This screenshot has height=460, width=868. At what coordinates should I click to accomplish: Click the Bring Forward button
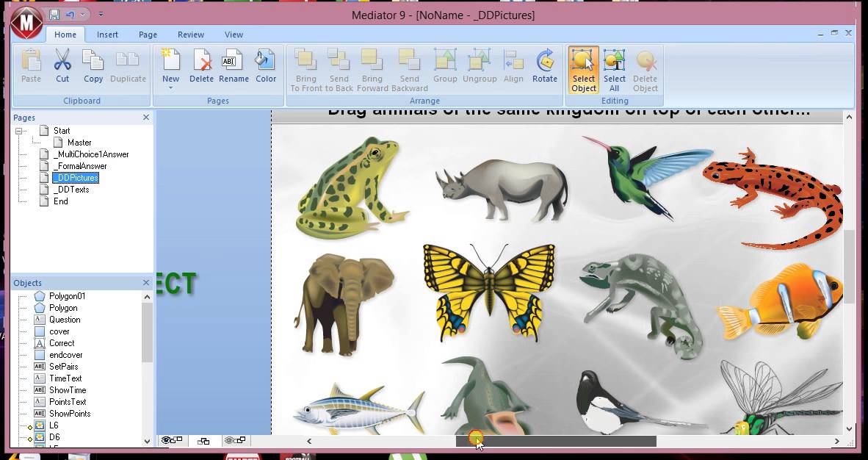click(x=372, y=71)
